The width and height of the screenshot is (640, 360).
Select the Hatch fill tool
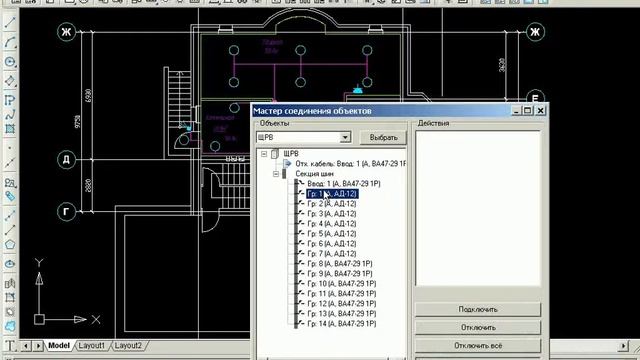coord(10,129)
